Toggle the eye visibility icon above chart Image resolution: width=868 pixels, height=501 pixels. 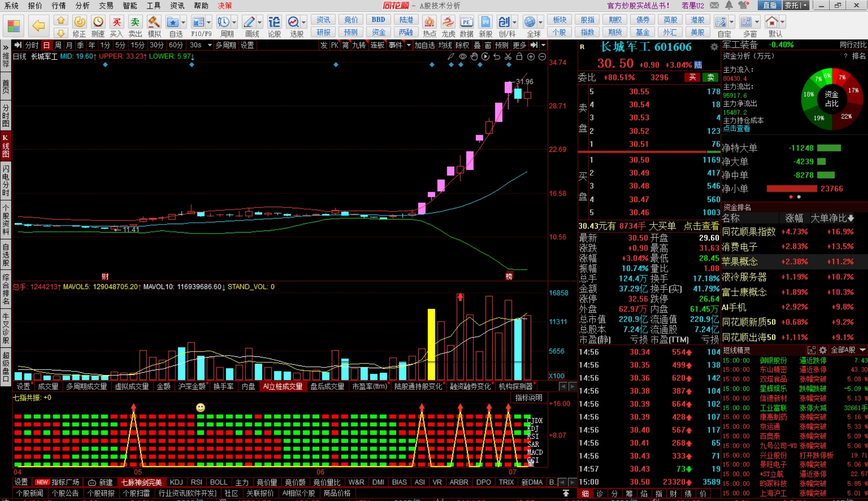pyautogui.click(x=462, y=56)
